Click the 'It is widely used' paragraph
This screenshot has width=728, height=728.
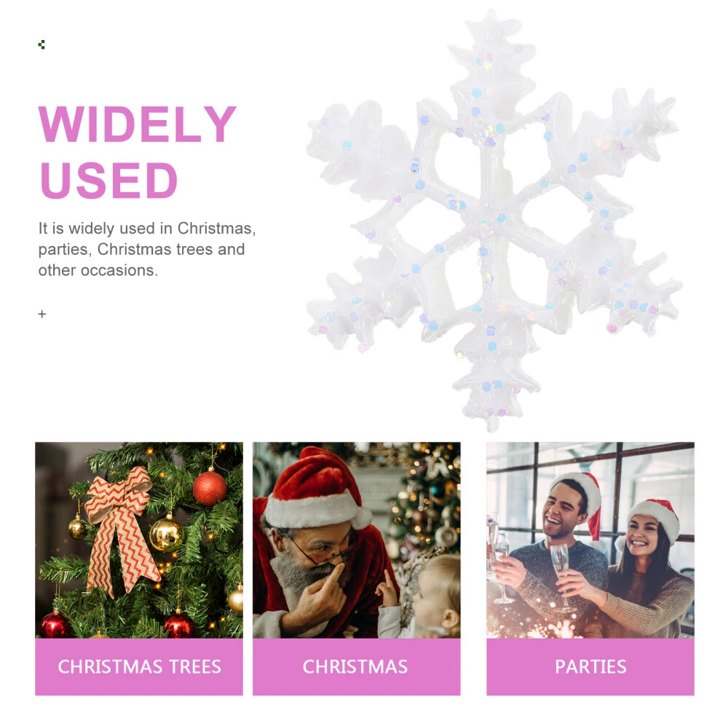pos(147,249)
